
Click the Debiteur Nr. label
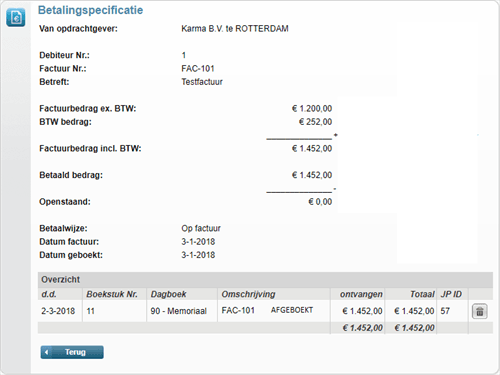tap(64, 55)
